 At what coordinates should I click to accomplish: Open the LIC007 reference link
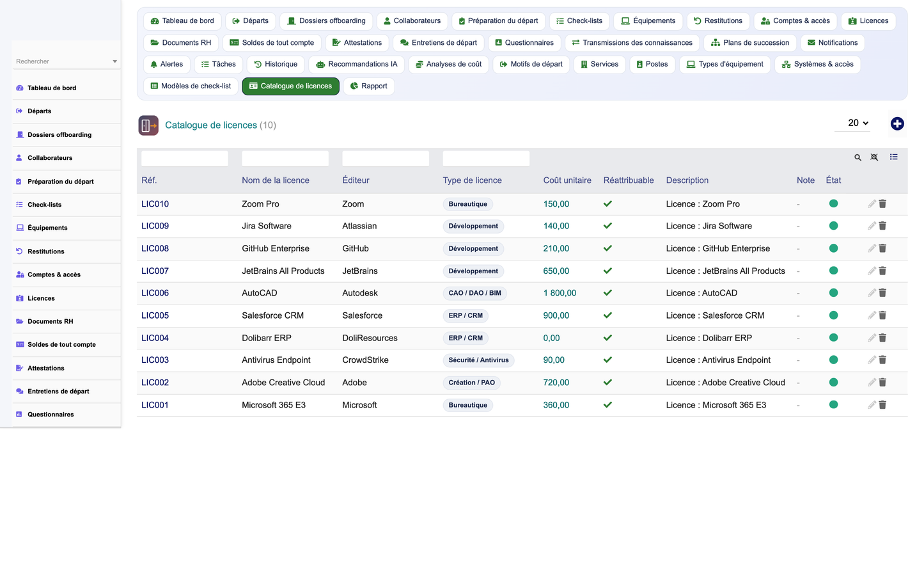click(155, 271)
